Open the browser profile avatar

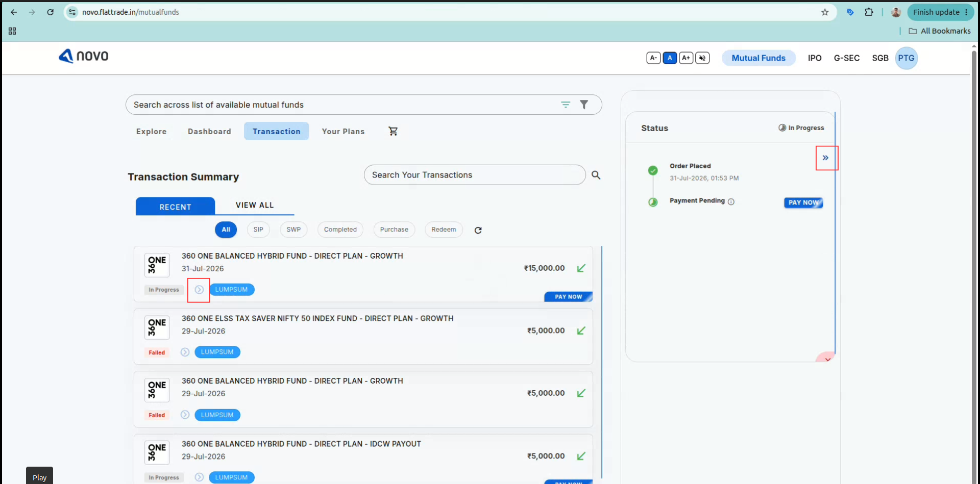pyautogui.click(x=896, y=12)
